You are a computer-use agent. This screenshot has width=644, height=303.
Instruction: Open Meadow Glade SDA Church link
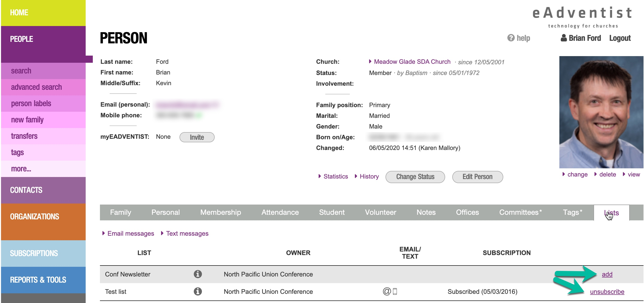click(x=412, y=62)
